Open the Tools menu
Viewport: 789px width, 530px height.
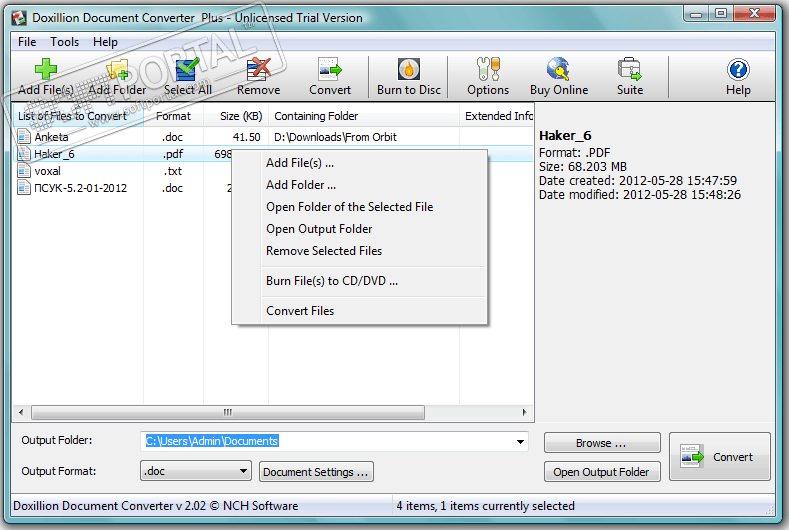click(64, 42)
